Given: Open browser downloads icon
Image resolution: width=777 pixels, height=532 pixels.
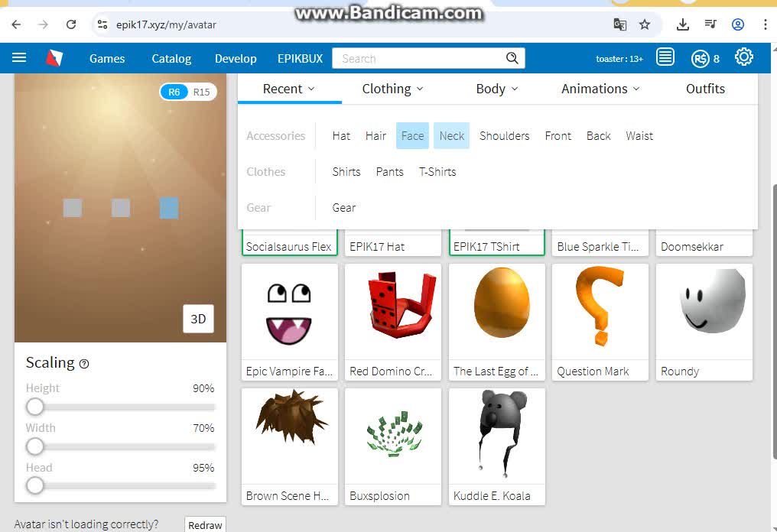Looking at the screenshot, I should click(x=683, y=24).
